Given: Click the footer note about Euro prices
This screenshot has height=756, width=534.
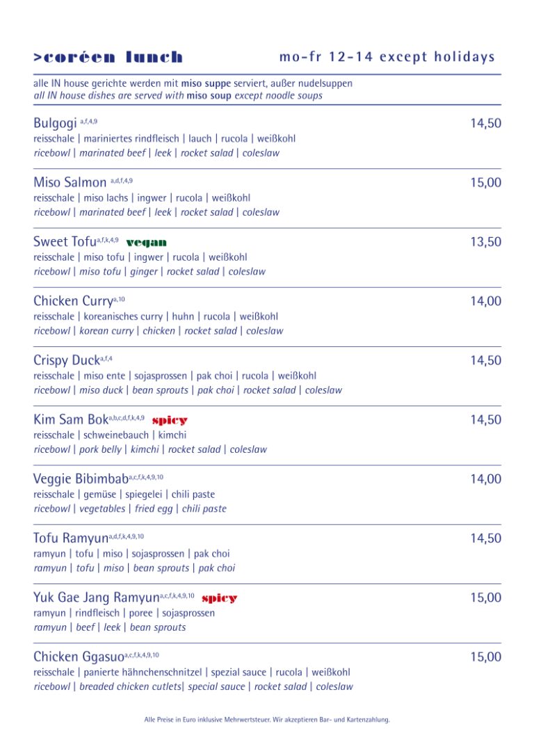Looking at the screenshot, I should coord(267,719).
